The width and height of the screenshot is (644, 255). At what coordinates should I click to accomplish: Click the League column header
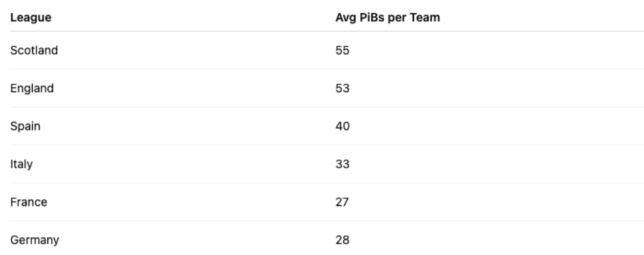31,18
